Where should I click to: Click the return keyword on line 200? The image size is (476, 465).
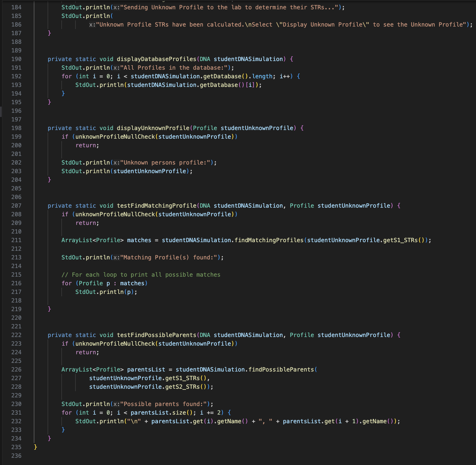[x=86, y=145]
